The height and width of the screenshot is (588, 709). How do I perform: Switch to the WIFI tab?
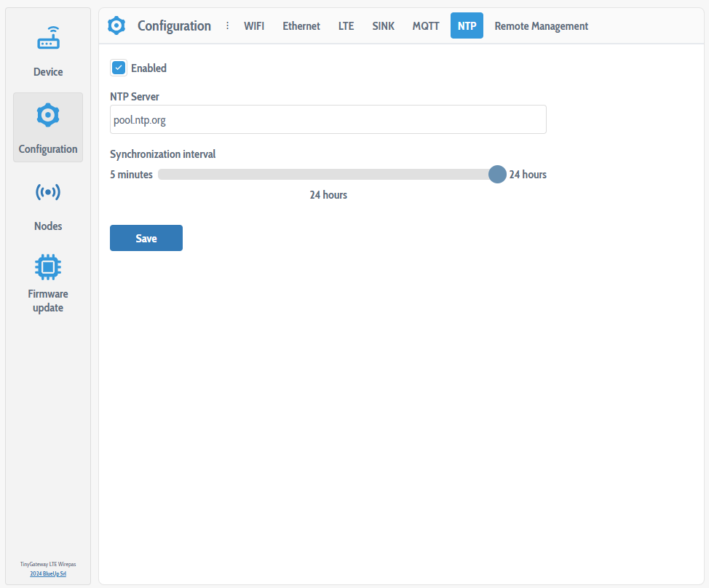click(x=254, y=25)
